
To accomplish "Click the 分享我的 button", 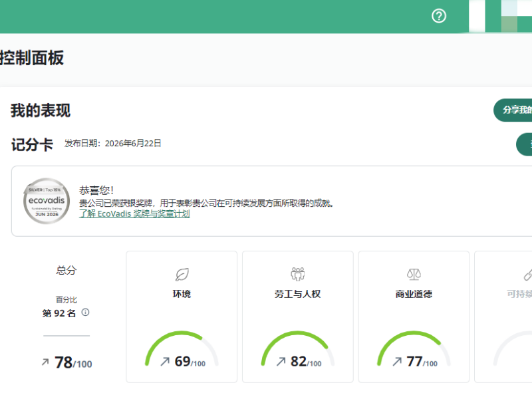I will (x=513, y=110).
